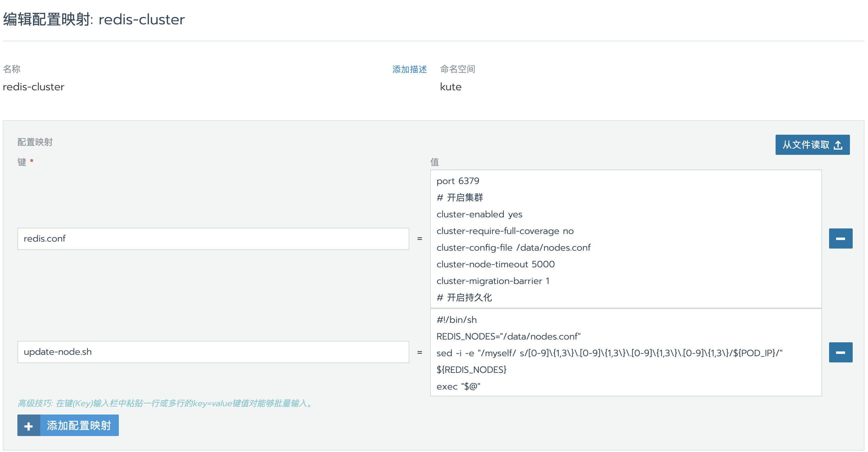Click the plus icon beside 添加配置映射

click(x=28, y=425)
